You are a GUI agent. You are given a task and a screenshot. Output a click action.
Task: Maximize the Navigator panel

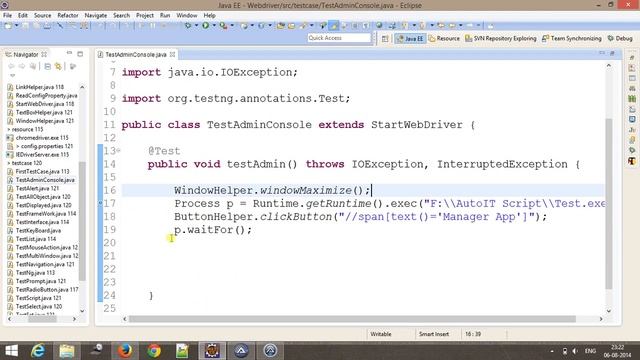click(x=80, y=53)
